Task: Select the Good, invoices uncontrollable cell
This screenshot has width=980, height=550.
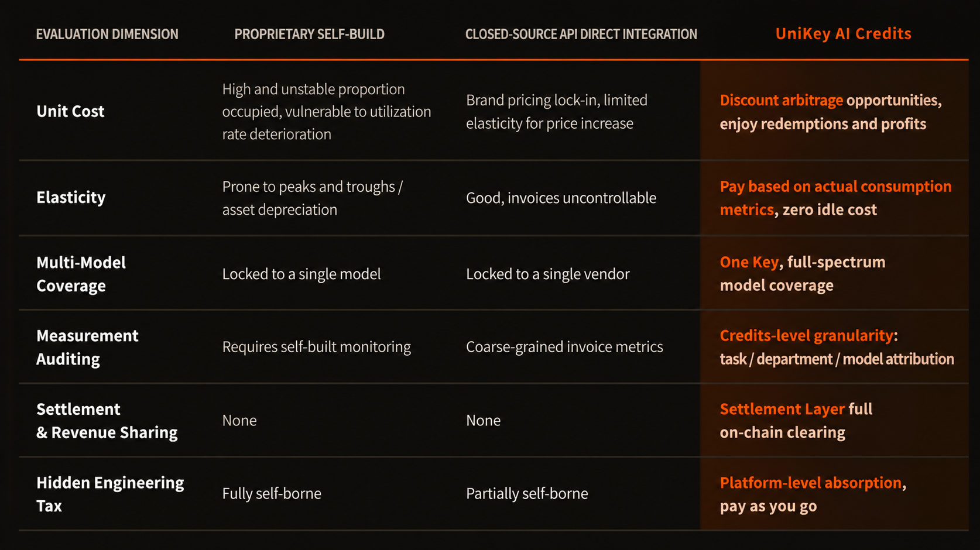Action: tap(561, 198)
